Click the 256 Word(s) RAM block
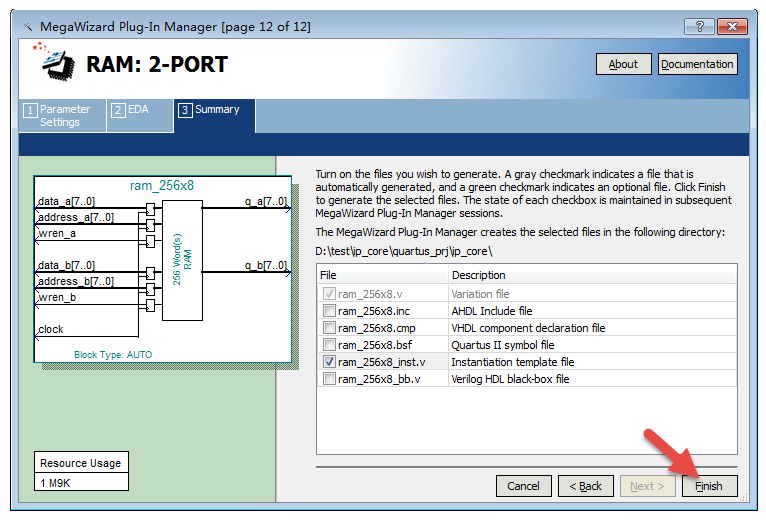The height and width of the screenshot is (520, 766). [x=182, y=260]
